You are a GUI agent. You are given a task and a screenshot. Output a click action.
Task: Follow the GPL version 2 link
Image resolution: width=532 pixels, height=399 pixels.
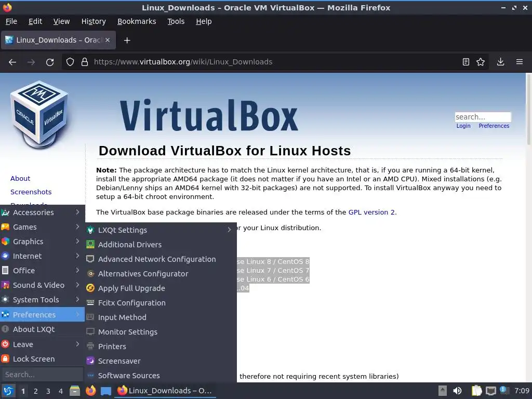click(371, 212)
